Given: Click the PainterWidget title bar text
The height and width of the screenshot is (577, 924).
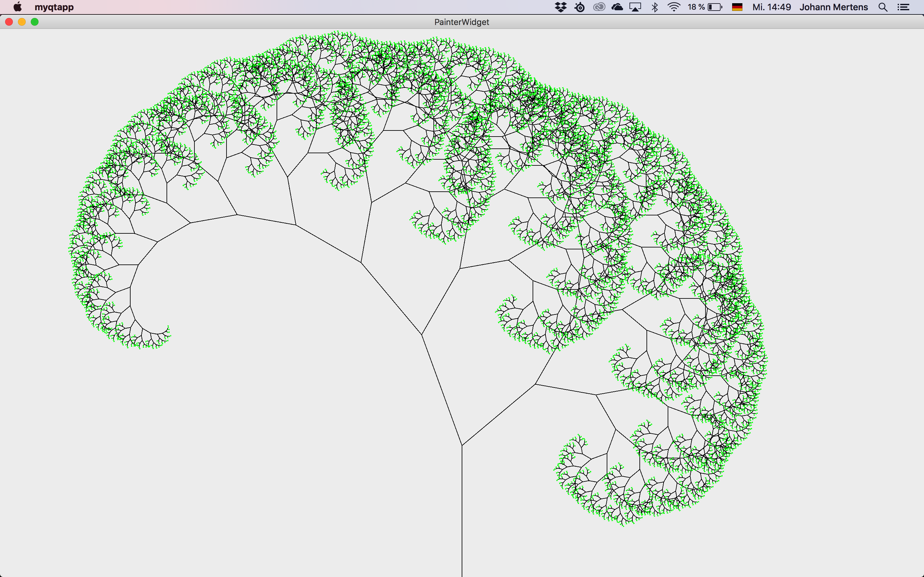Looking at the screenshot, I should tap(461, 22).
